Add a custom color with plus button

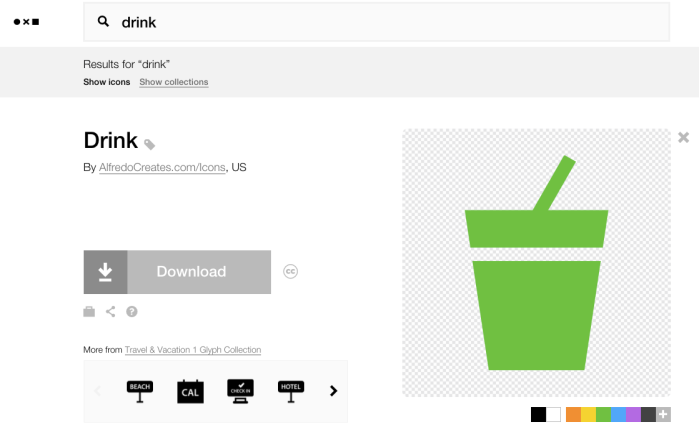(663, 414)
